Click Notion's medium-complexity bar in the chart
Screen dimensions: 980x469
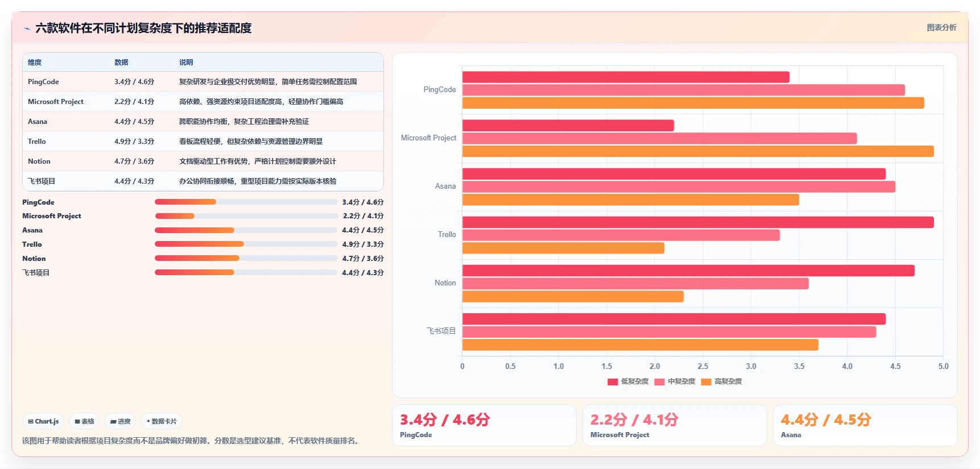point(635,284)
